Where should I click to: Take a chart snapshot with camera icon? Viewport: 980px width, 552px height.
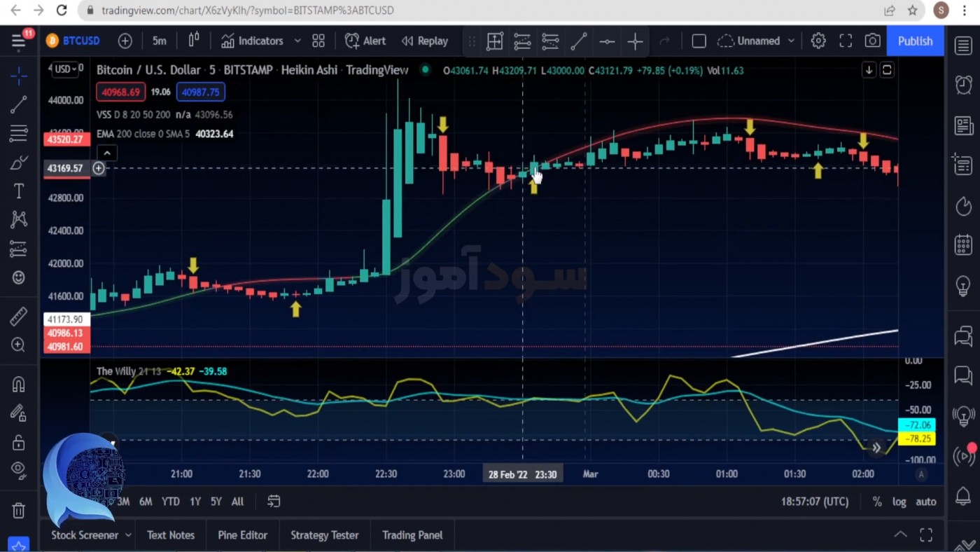pos(872,41)
